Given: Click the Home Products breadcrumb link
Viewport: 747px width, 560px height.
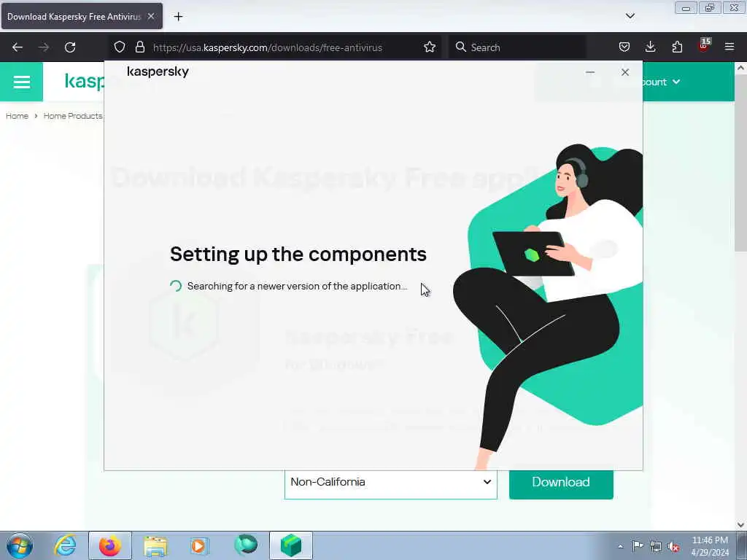Looking at the screenshot, I should (x=73, y=116).
